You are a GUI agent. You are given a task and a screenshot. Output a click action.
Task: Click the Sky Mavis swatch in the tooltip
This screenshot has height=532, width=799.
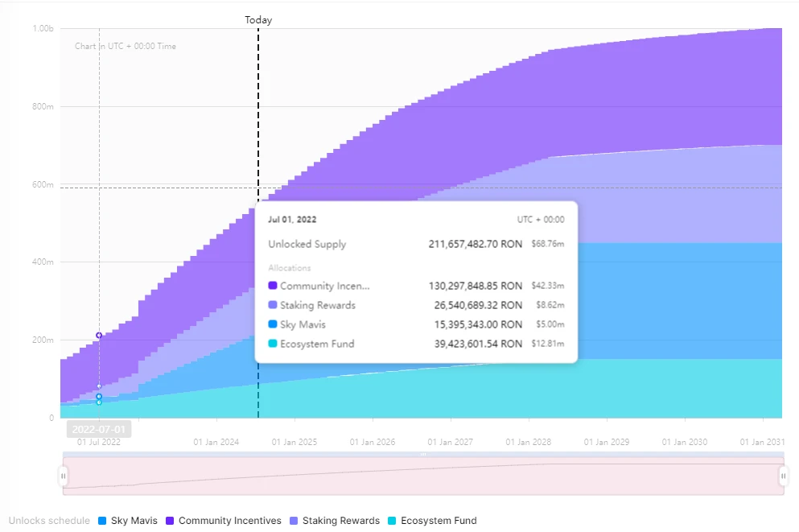click(272, 324)
